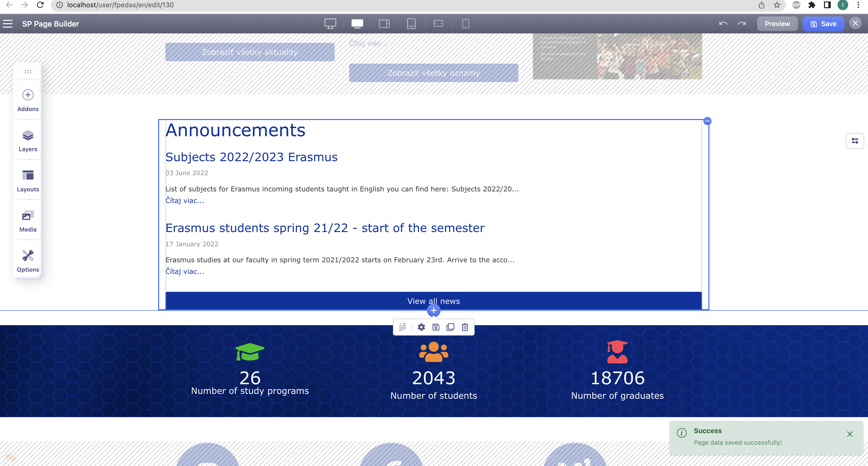The height and width of the screenshot is (466, 868).
Task: Click the faculty photo thumbnail
Action: (x=617, y=56)
